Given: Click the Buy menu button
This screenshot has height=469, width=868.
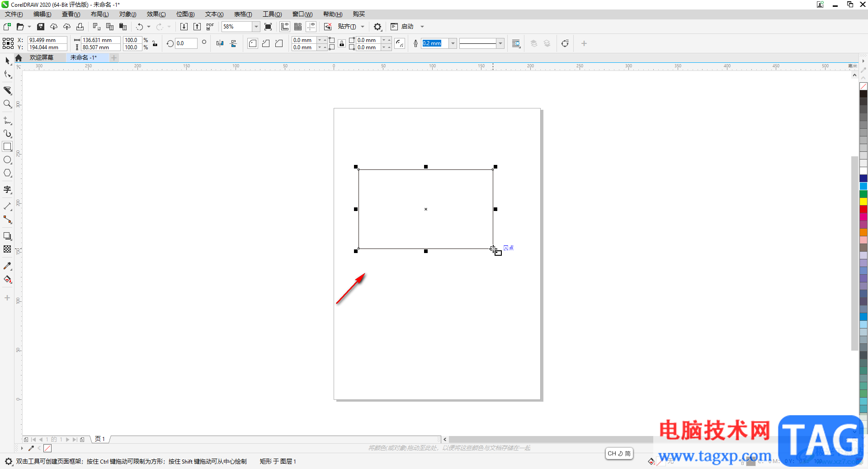Looking at the screenshot, I should (x=359, y=14).
